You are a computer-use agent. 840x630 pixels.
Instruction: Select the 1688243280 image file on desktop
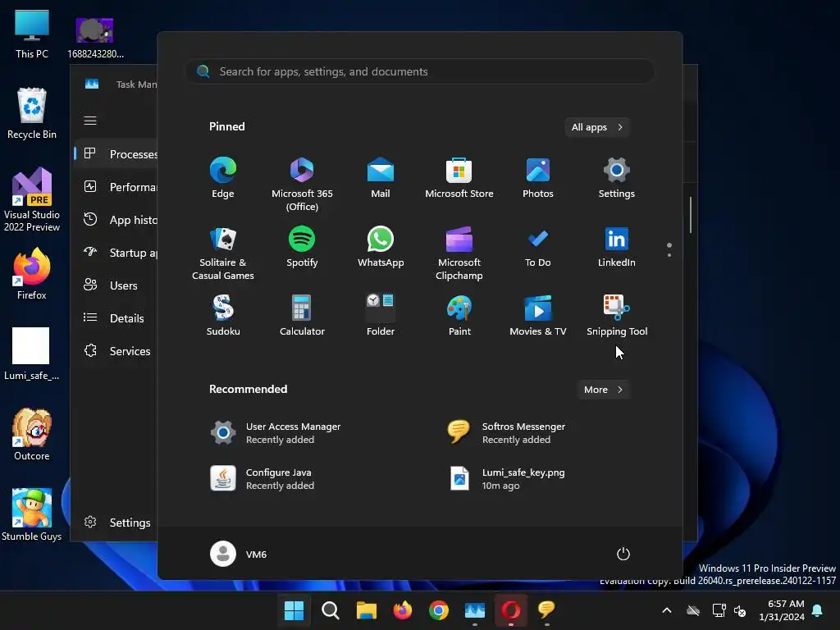(95, 37)
